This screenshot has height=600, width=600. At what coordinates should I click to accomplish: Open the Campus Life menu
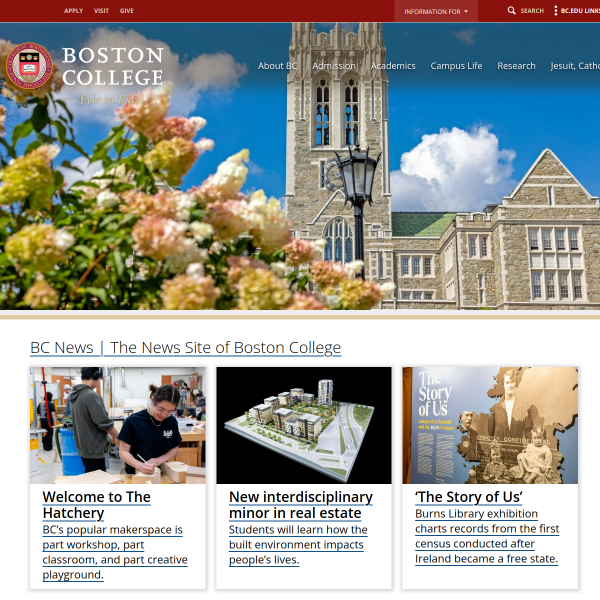click(x=456, y=66)
